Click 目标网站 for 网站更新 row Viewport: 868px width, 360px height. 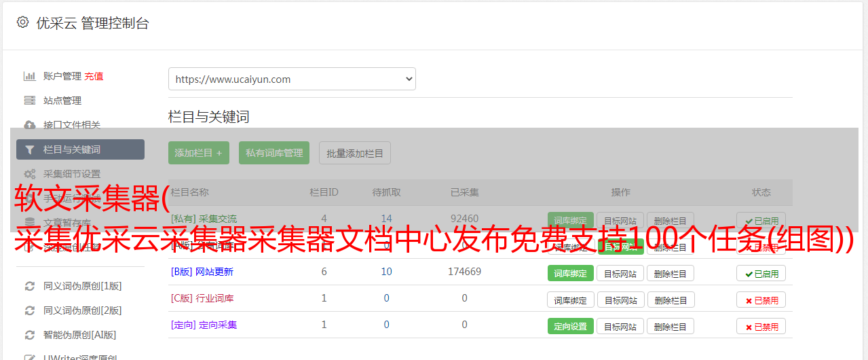coord(620,273)
